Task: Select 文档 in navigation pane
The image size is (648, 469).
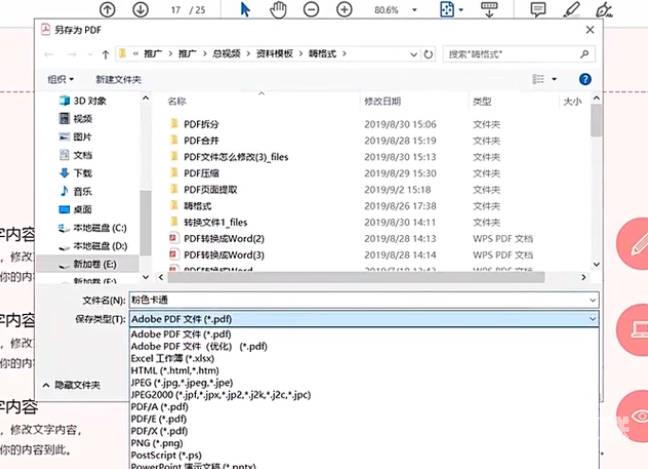Action: click(x=76, y=155)
